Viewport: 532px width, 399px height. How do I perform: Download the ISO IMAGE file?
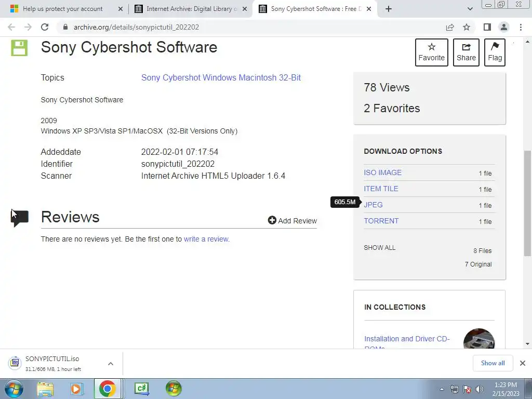point(383,172)
